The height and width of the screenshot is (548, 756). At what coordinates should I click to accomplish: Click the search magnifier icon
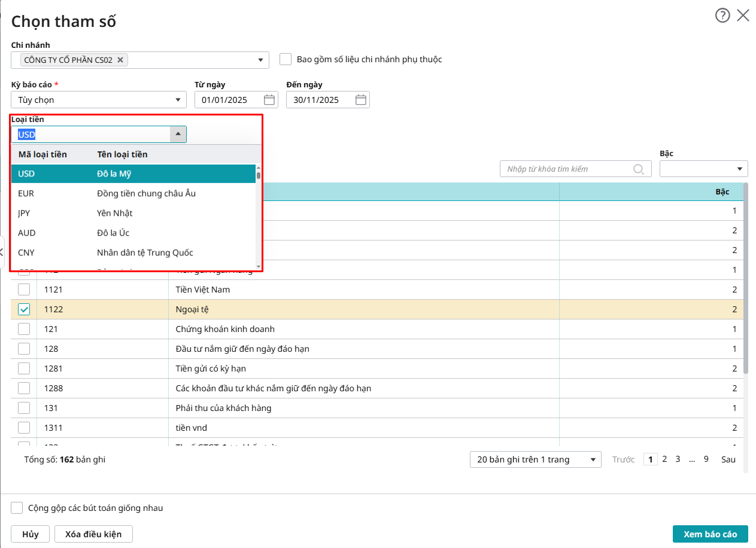coord(639,169)
